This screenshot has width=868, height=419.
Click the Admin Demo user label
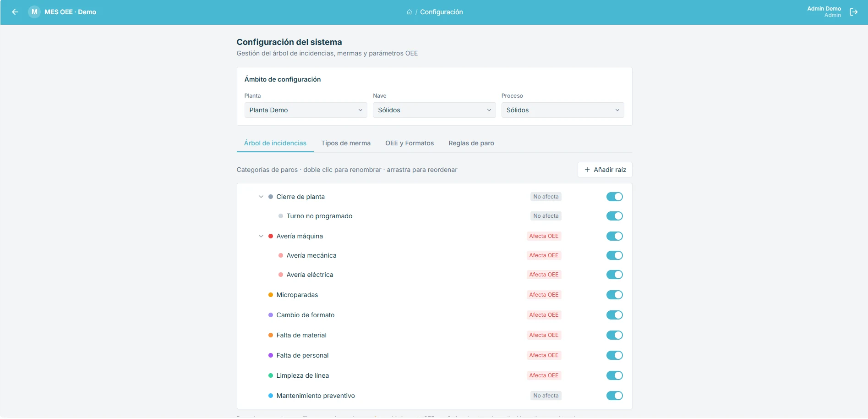pos(824,9)
